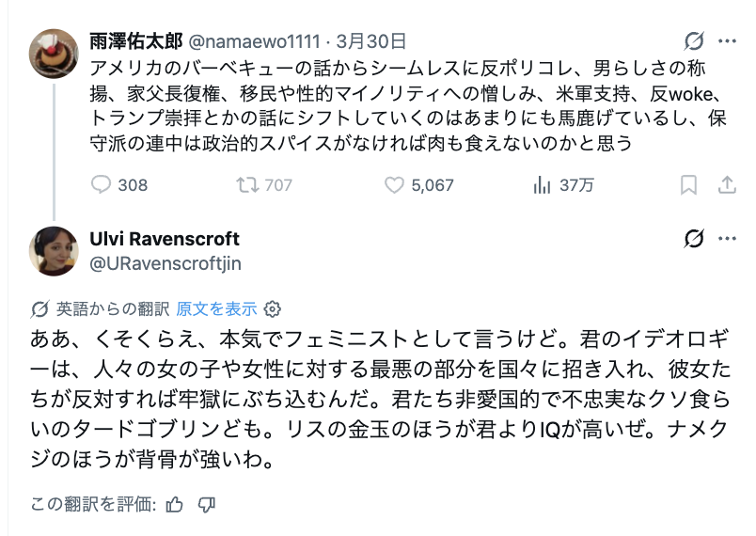The image size is (756, 536).
Task: Open the Ulvi Ravenscroft display name profile
Action: point(165,239)
